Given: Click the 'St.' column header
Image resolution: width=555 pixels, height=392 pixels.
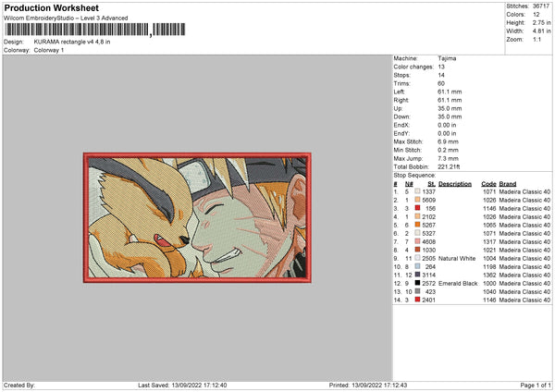Looking at the screenshot, I should coord(431,184).
